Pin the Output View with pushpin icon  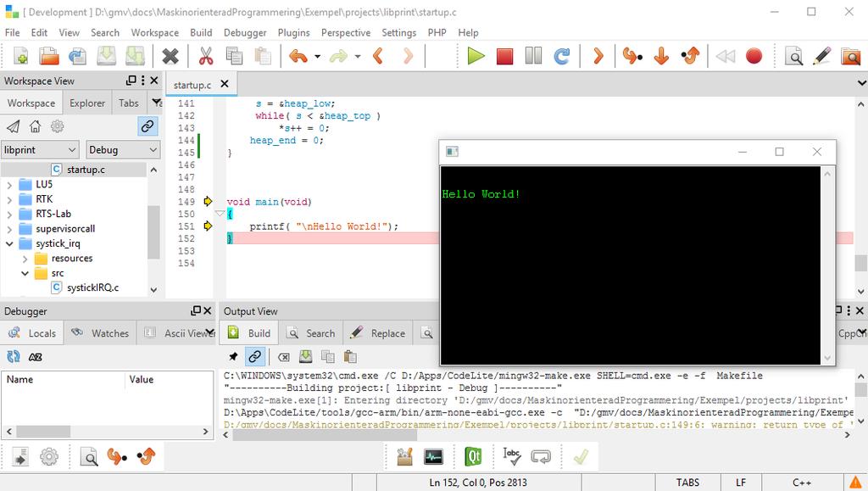click(x=233, y=356)
